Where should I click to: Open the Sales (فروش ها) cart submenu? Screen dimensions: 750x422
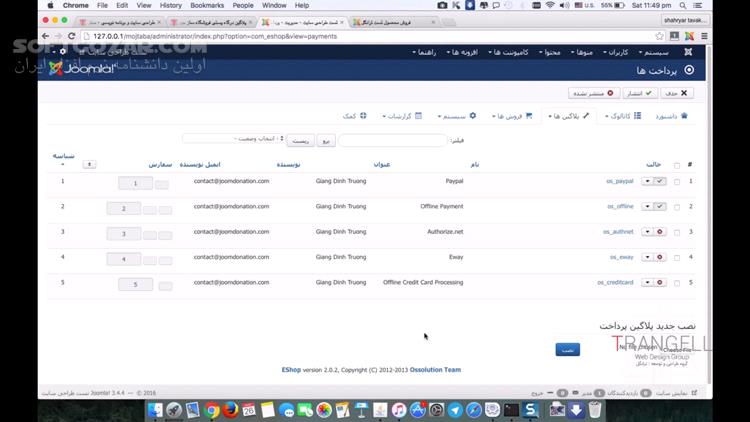coord(512,116)
